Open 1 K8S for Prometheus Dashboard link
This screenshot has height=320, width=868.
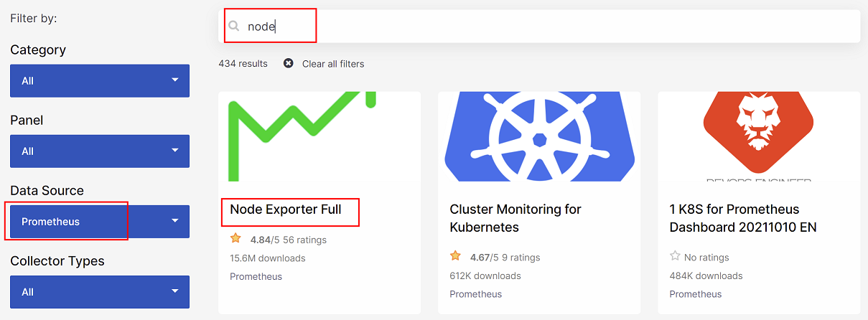742,218
